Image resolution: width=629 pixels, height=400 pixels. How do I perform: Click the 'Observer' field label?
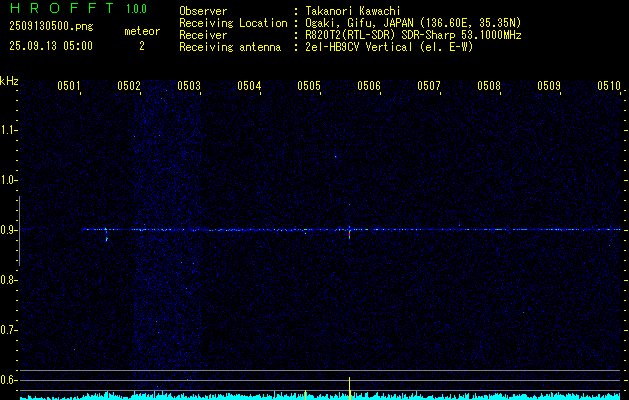(x=203, y=11)
